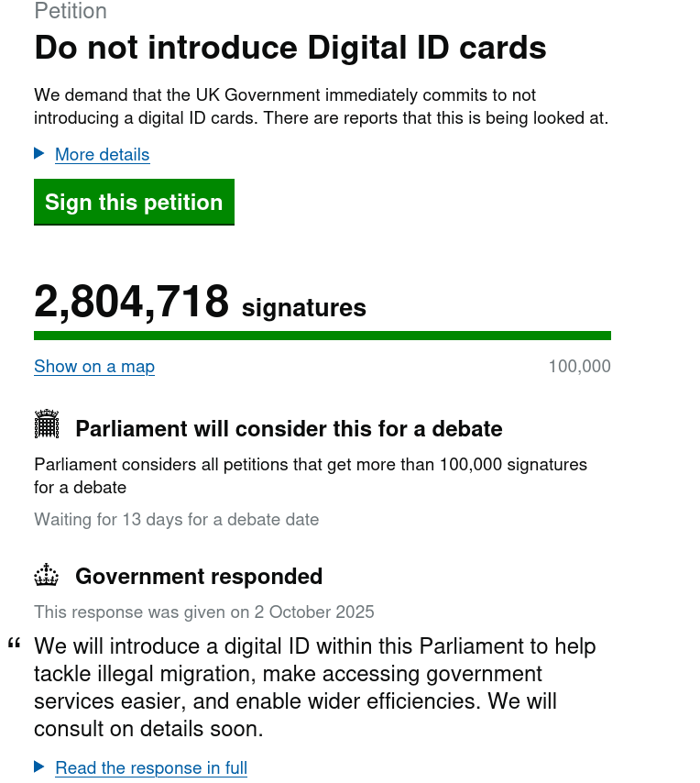
Task: Click the Parliament will consider this heading
Action: tap(289, 429)
